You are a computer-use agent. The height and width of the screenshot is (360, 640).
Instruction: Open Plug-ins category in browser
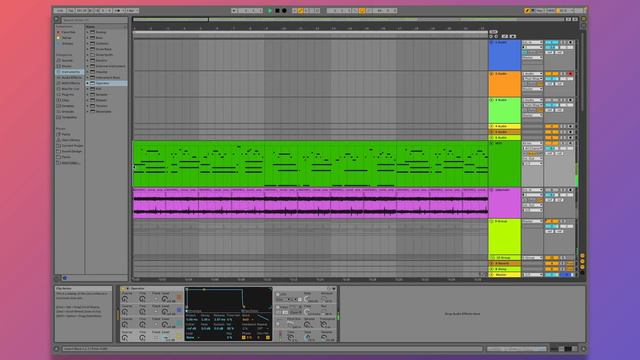click(x=68, y=95)
